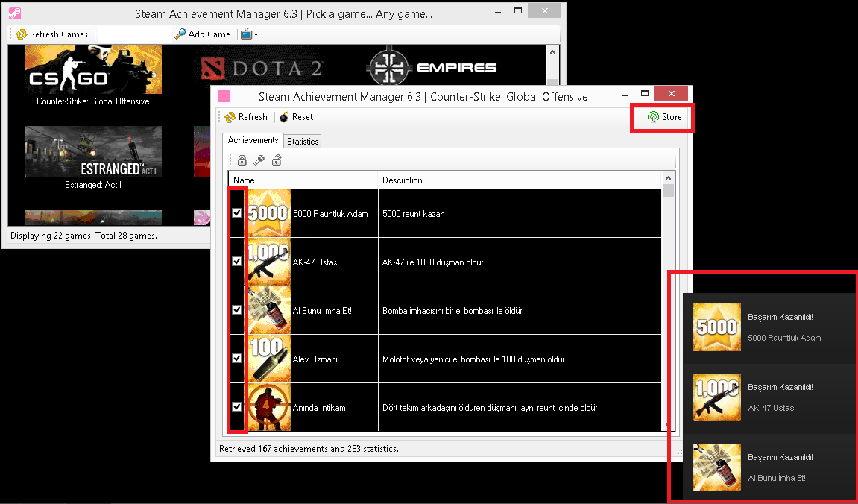
Task: Click 'Displaying 22 games. Total 28 games.' status
Action: point(83,236)
